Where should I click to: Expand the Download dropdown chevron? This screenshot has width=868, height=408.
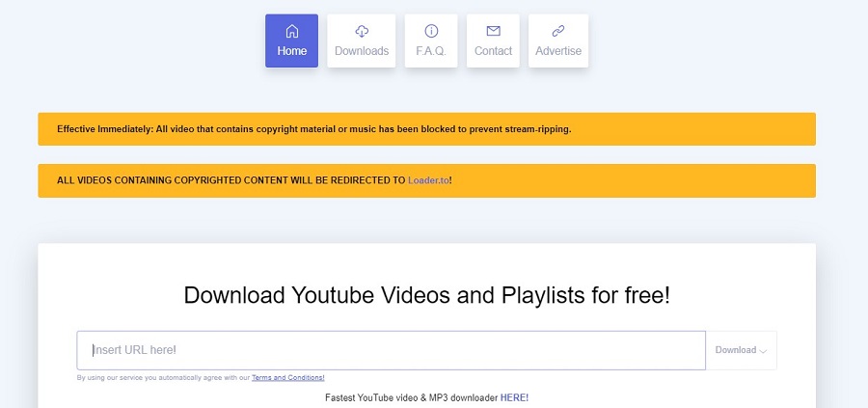point(763,351)
